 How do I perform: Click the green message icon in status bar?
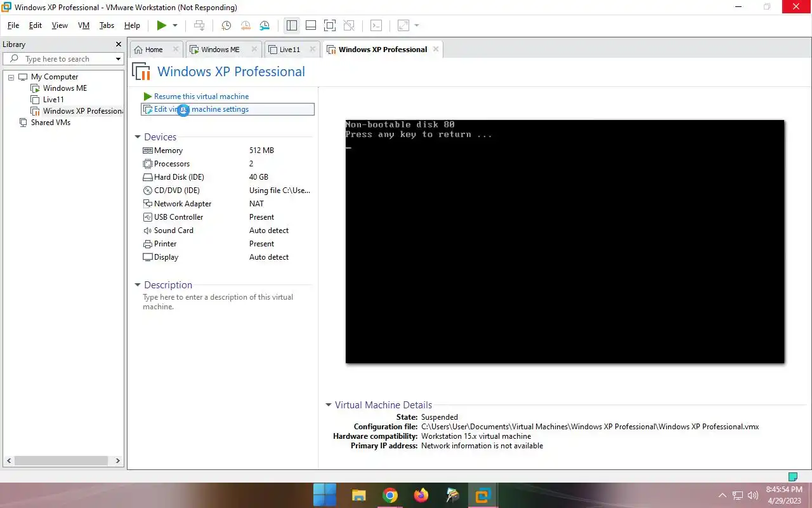[x=792, y=476]
